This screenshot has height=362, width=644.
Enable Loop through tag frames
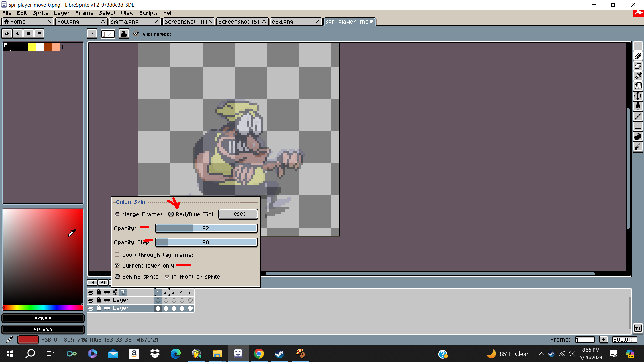pyautogui.click(x=117, y=255)
